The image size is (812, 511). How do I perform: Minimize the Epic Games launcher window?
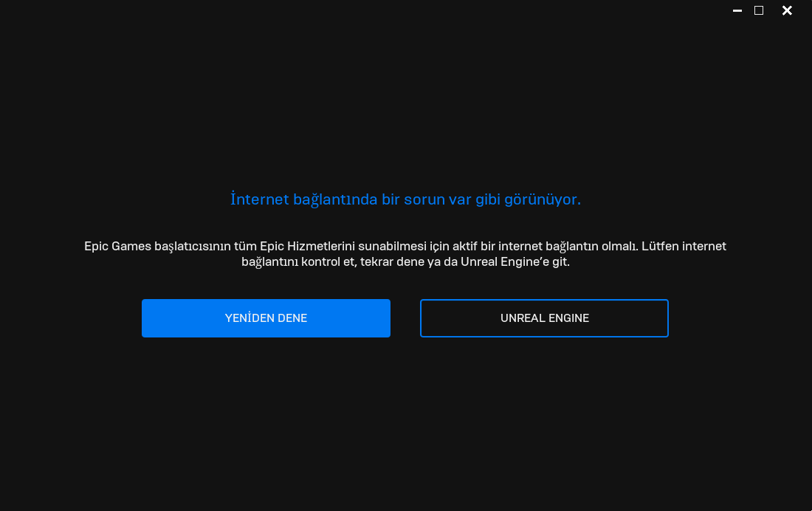point(737,10)
